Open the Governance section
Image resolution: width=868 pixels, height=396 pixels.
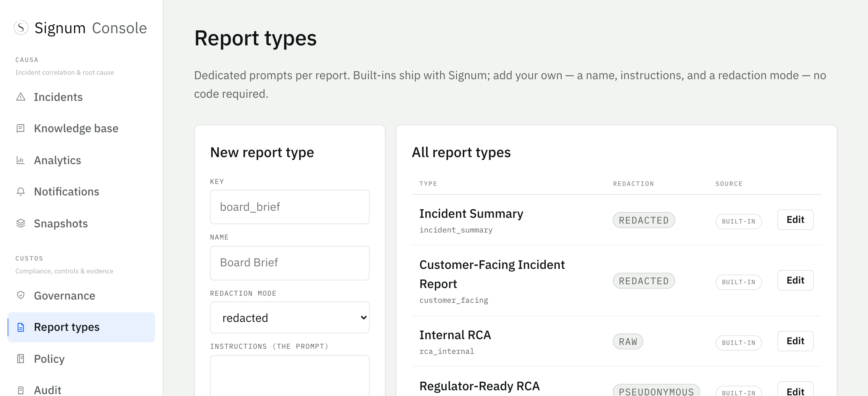coord(81,295)
